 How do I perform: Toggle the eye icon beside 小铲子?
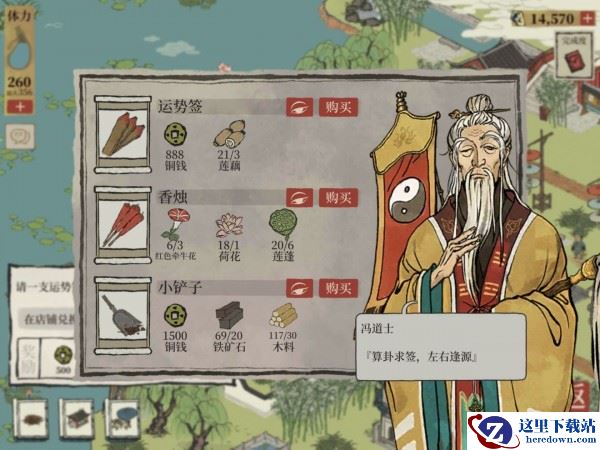pos(300,288)
